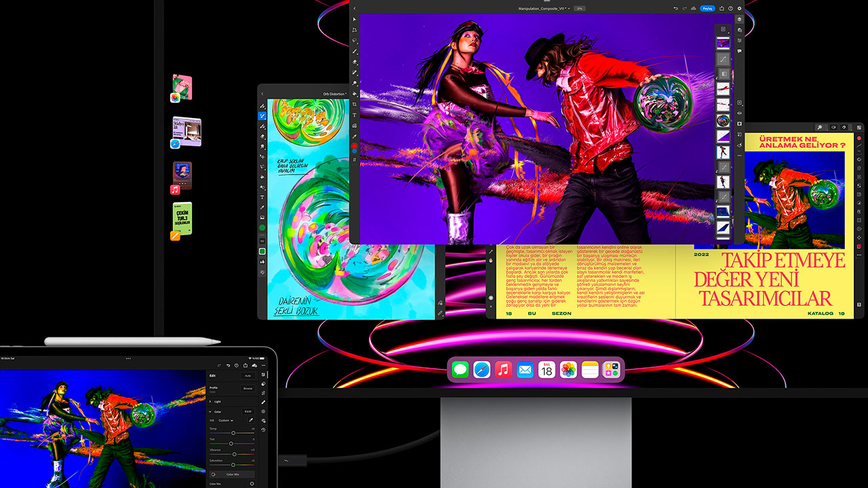
Task: Select the Move tool in Photoshop
Action: [x=355, y=19]
